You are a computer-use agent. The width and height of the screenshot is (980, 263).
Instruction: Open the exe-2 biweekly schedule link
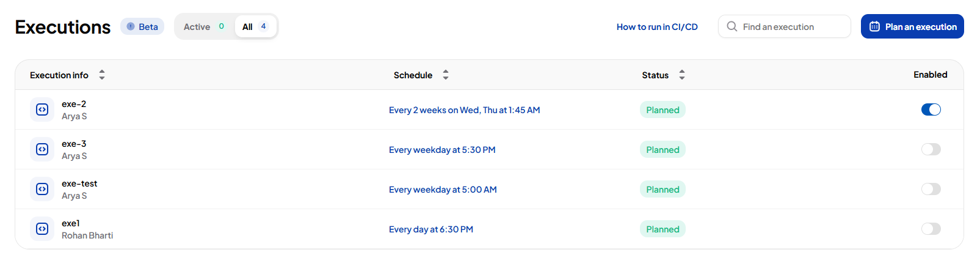464,110
